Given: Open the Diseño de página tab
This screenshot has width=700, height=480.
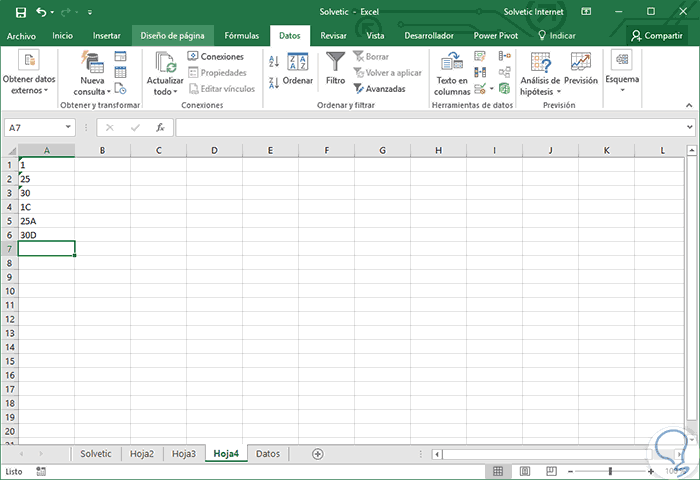Looking at the screenshot, I should click(x=172, y=36).
